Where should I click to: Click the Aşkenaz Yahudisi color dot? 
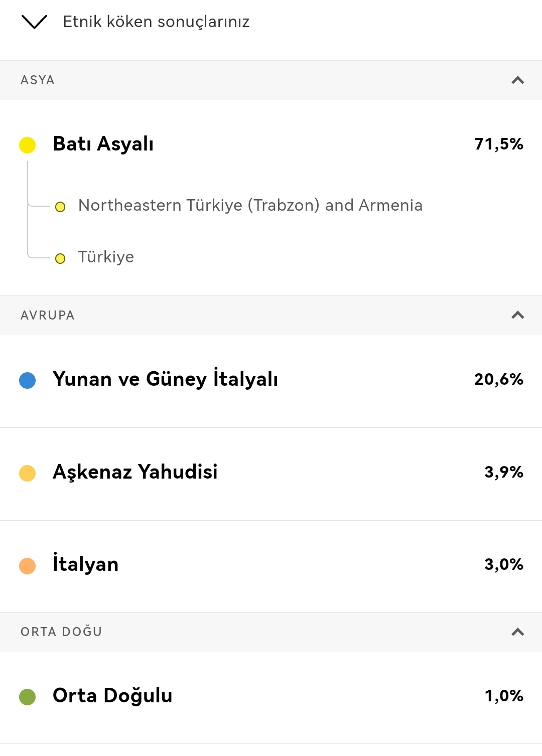28,473
